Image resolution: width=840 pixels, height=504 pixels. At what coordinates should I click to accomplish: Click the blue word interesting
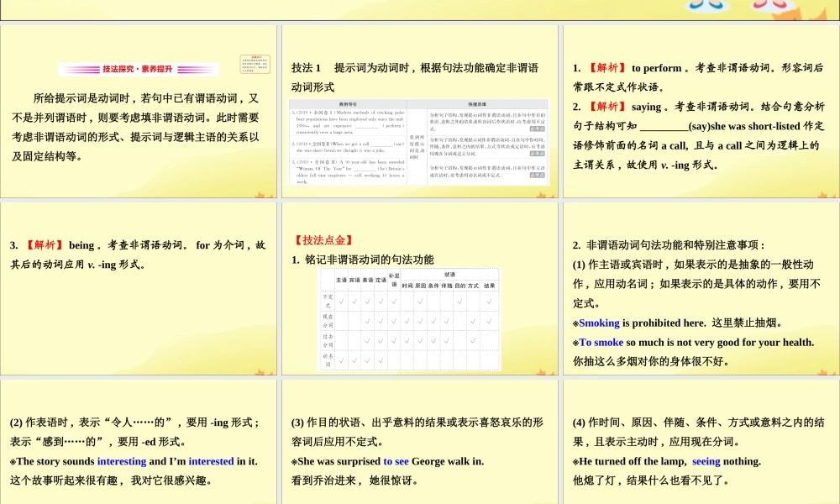click(x=122, y=461)
